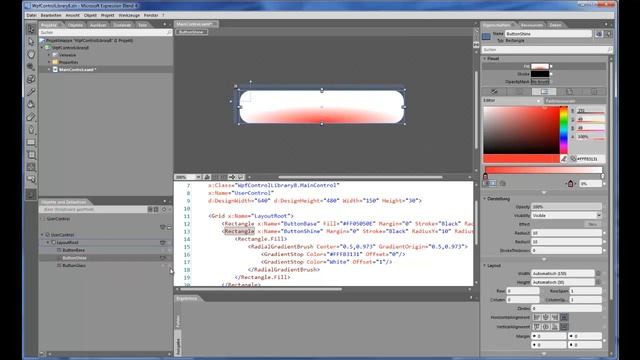Select the Camera Orbit tool
Screen dimensions: 640x360
point(31,79)
